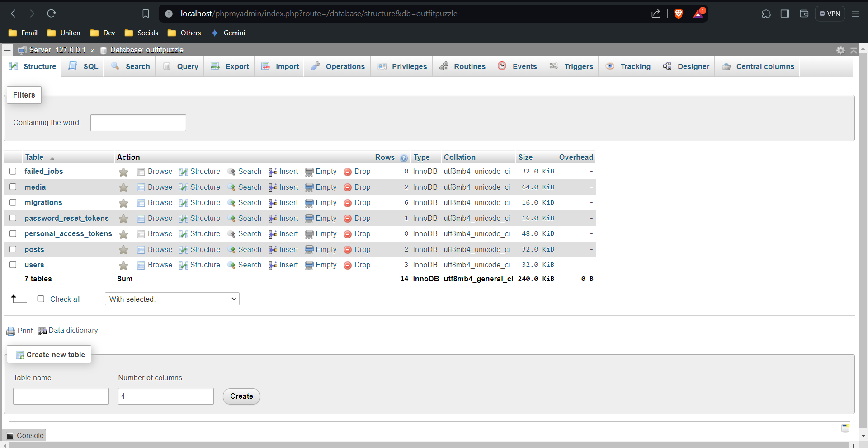Open page settings gear icon
Screen dimensions: 868x448
coord(840,50)
